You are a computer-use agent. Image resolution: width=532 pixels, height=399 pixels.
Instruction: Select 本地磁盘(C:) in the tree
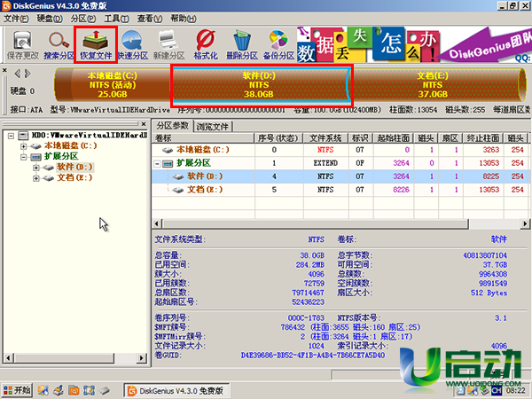[x=70, y=146]
